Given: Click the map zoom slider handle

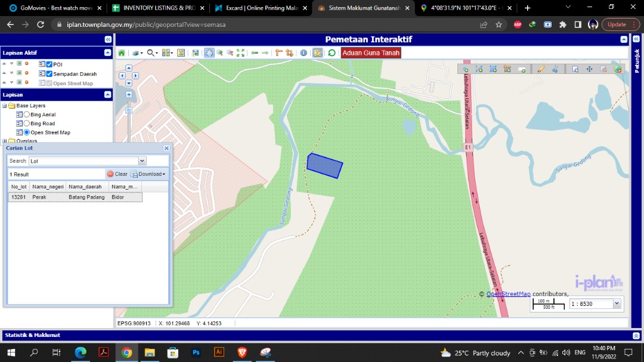Looking at the screenshot, I should coord(129,110).
